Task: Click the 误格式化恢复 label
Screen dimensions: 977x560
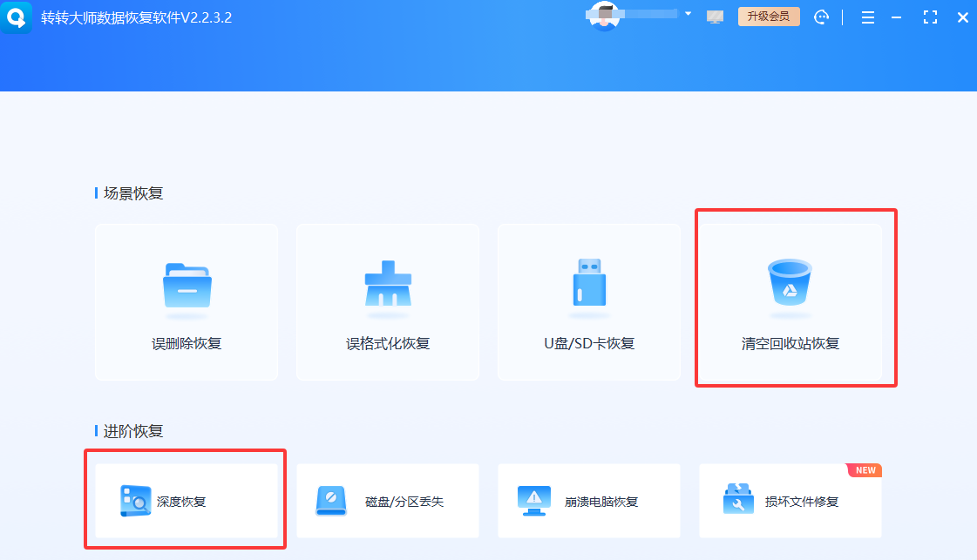Action: click(x=388, y=343)
